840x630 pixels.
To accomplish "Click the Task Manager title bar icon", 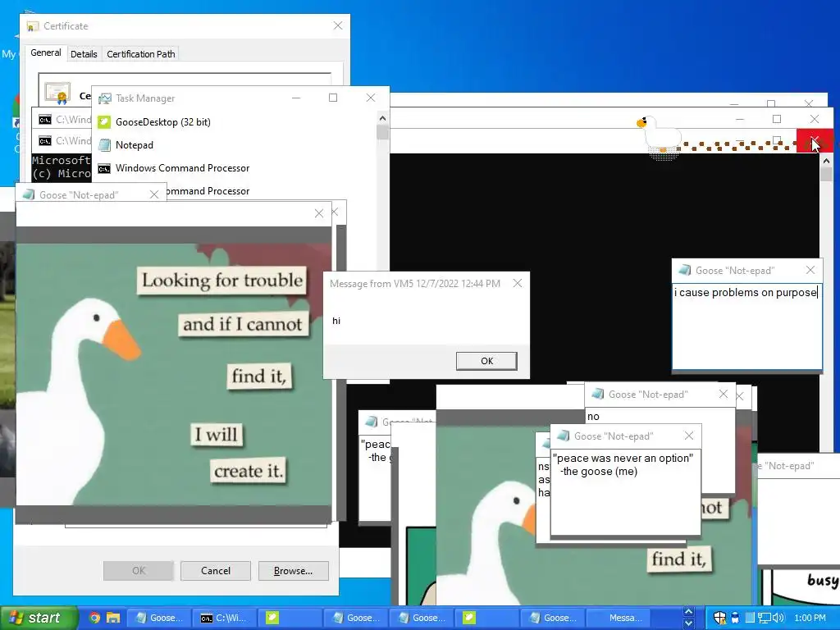I will (105, 98).
